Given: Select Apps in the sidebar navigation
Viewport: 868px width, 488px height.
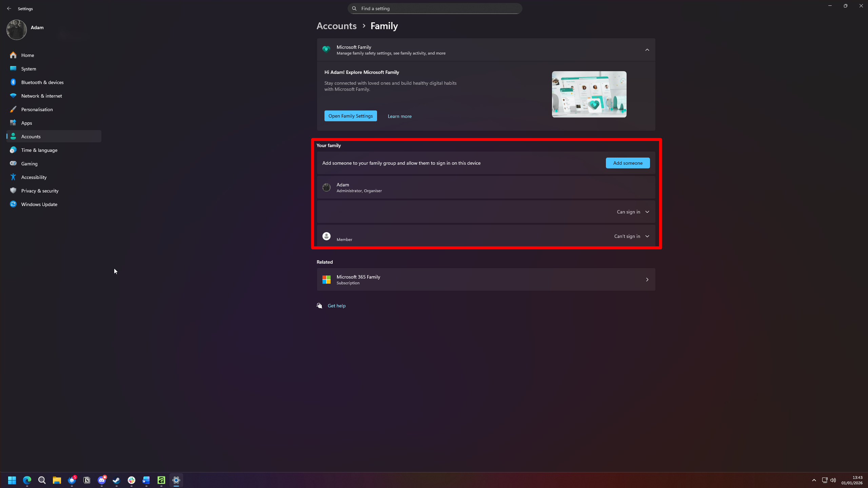Looking at the screenshot, I should click(x=26, y=123).
